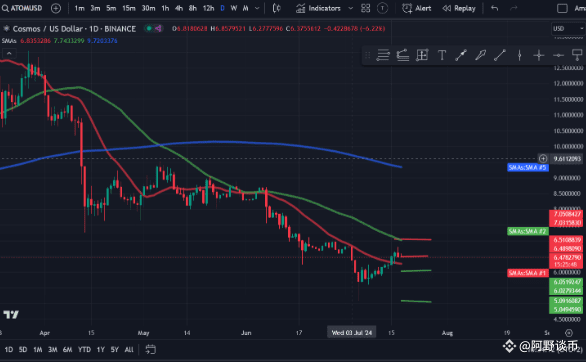
Task: Select the weekly W interval
Action: pos(234,8)
